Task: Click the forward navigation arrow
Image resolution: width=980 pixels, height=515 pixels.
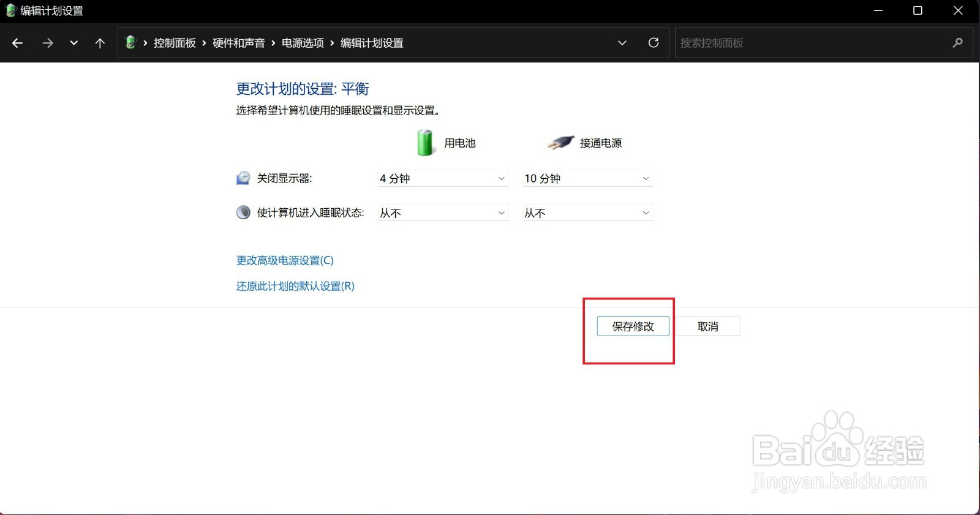Action: pyautogui.click(x=47, y=43)
